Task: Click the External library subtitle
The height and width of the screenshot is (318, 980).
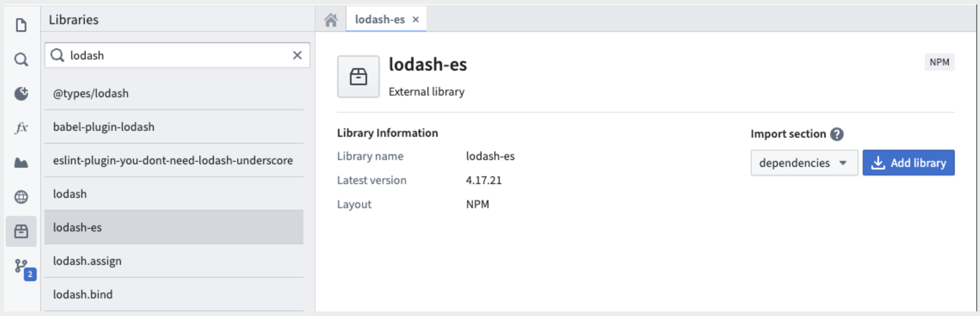Action: (x=426, y=92)
